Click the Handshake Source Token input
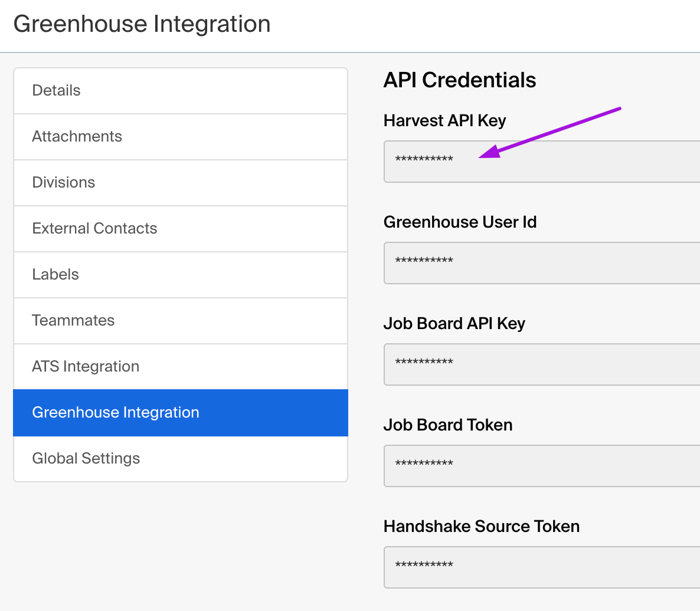The height and width of the screenshot is (611, 700). pos(541,567)
